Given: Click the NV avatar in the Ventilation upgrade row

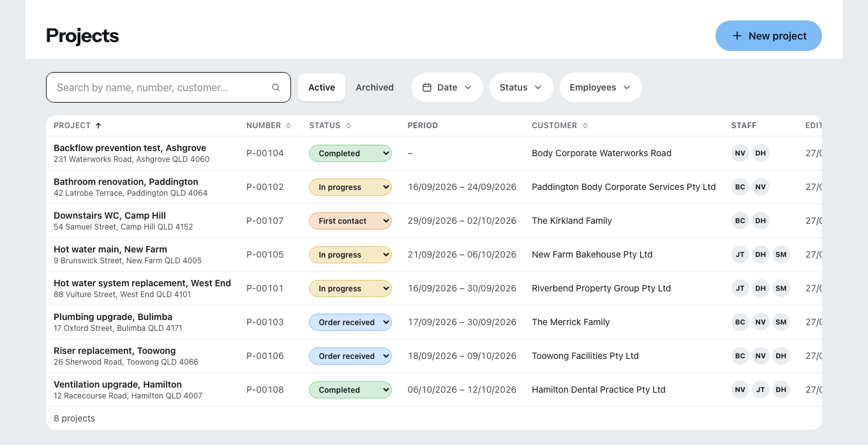Looking at the screenshot, I should tap(740, 390).
